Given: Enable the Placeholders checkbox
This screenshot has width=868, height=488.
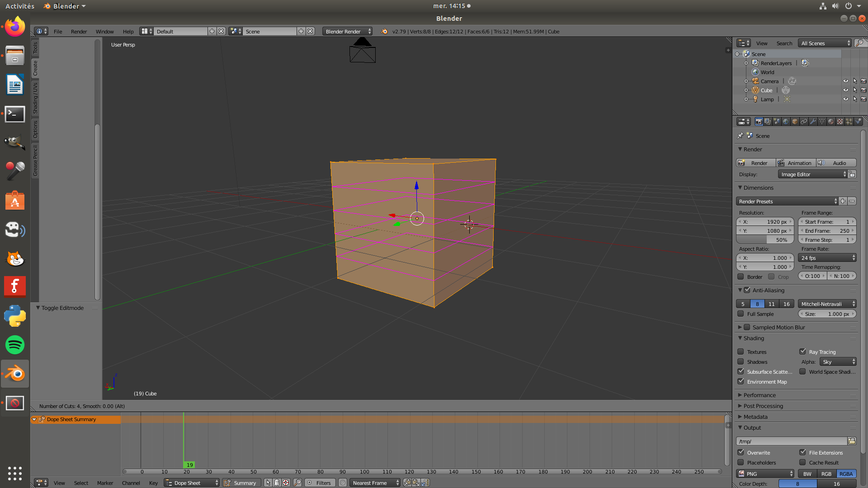Looking at the screenshot, I should click(x=741, y=462).
